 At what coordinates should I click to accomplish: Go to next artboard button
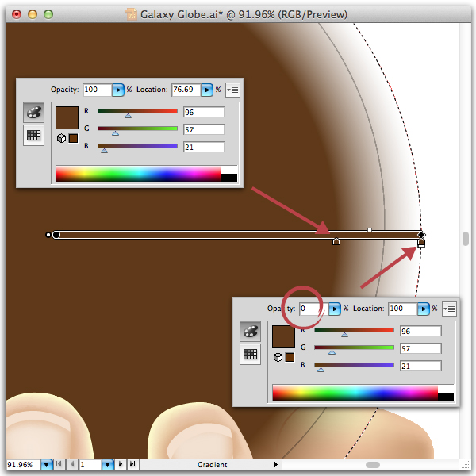121,464
